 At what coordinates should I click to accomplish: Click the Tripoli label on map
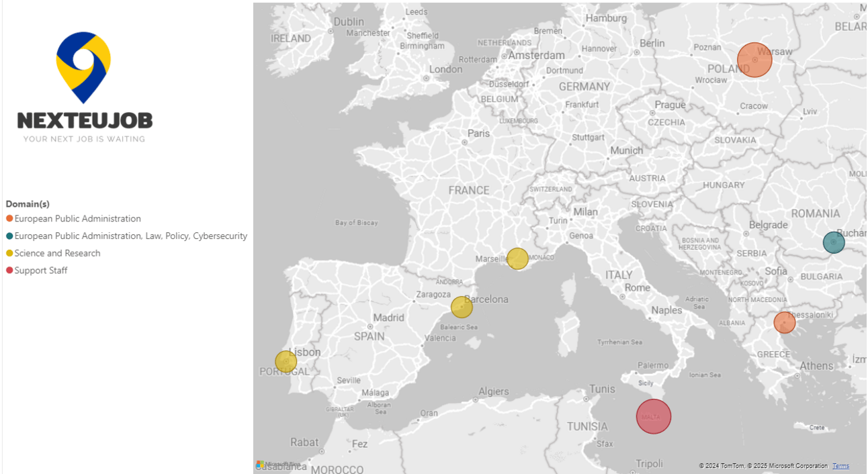[x=650, y=463]
